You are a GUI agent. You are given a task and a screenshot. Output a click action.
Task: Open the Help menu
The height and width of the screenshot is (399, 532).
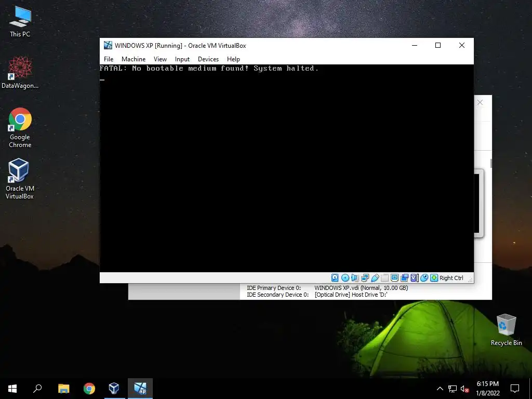[233, 59]
